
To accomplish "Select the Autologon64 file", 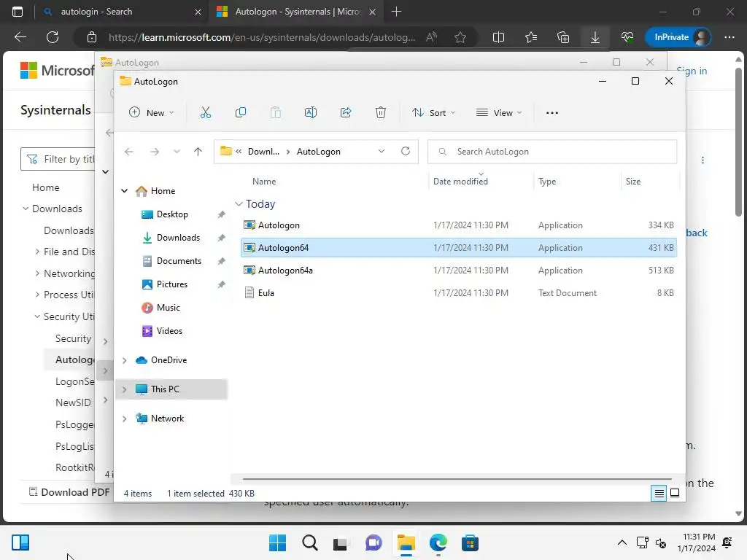I will pos(459,248).
